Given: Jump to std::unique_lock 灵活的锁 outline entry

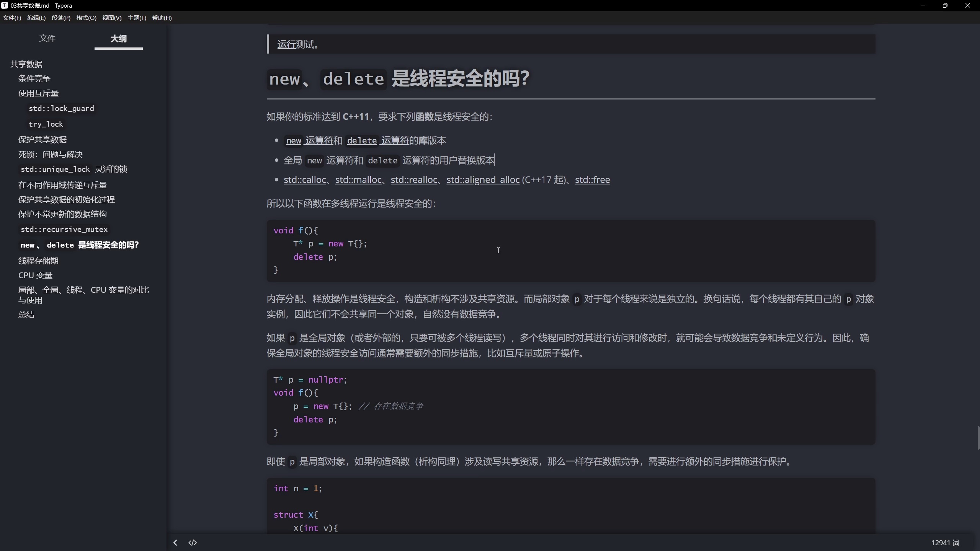Looking at the screenshot, I should click(73, 169).
